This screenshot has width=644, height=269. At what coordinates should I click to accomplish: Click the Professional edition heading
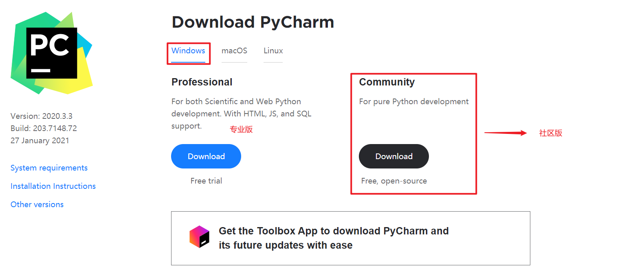[202, 82]
